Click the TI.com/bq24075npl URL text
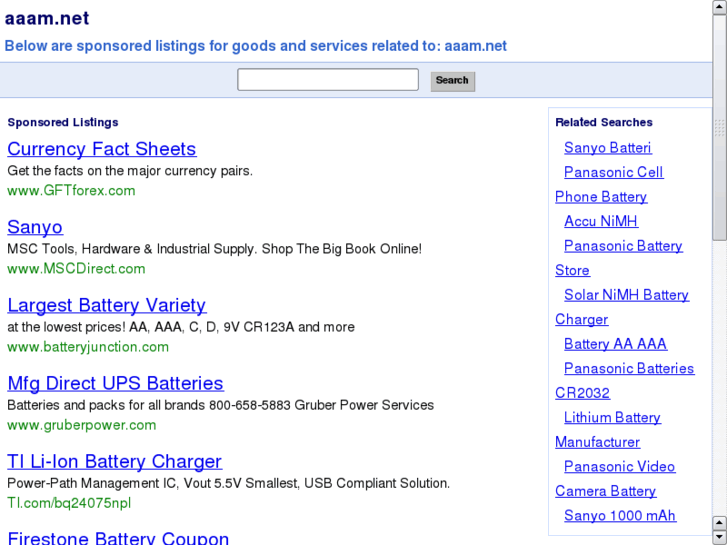The image size is (727, 545). pos(69,503)
